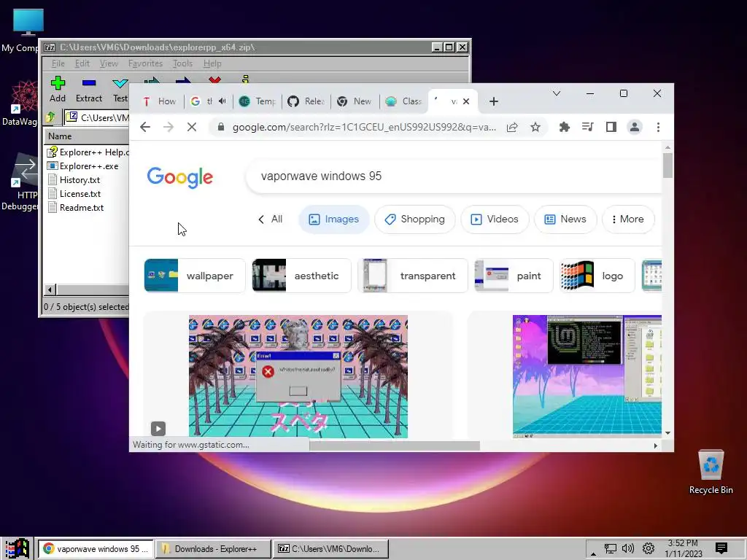Open palm trees error dialog image

(298, 376)
